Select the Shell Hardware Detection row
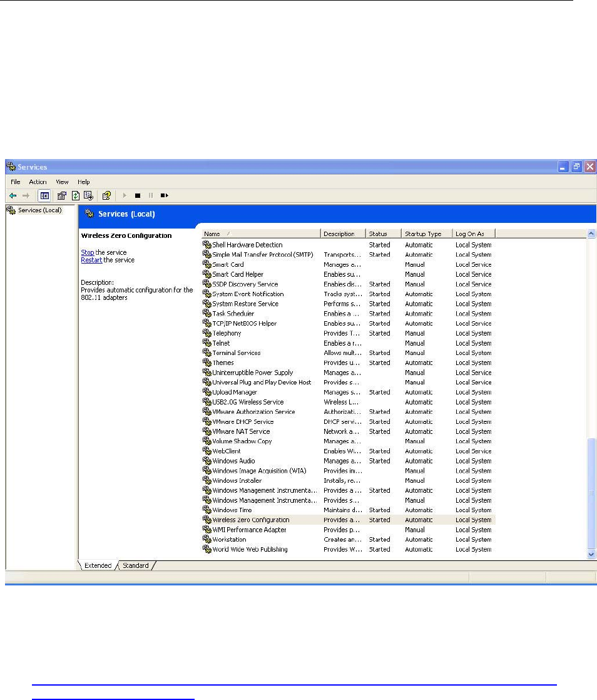597x700 pixels. [x=349, y=245]
